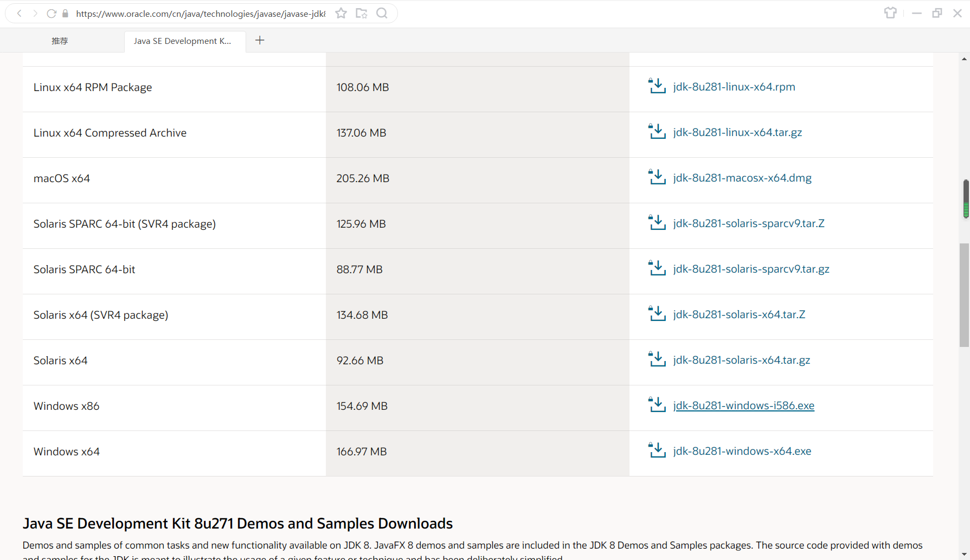The image size is (970, 560).
Task: Open a new tab with the plus button
Action: [x=260, y=40]
